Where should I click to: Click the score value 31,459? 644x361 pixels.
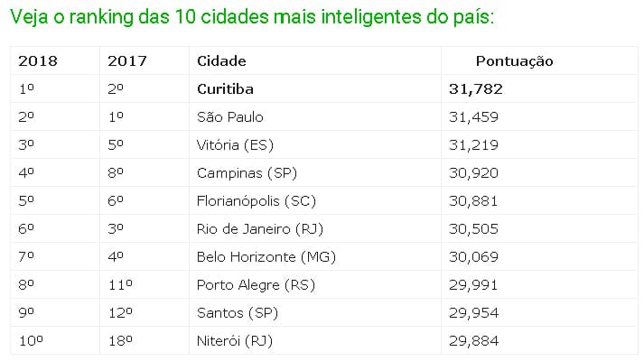[473, 117]
